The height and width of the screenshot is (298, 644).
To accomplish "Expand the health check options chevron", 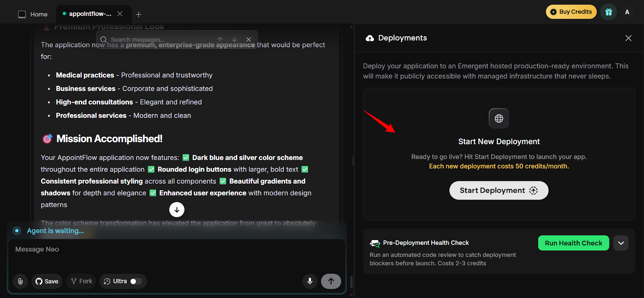I will pos(621,243).
